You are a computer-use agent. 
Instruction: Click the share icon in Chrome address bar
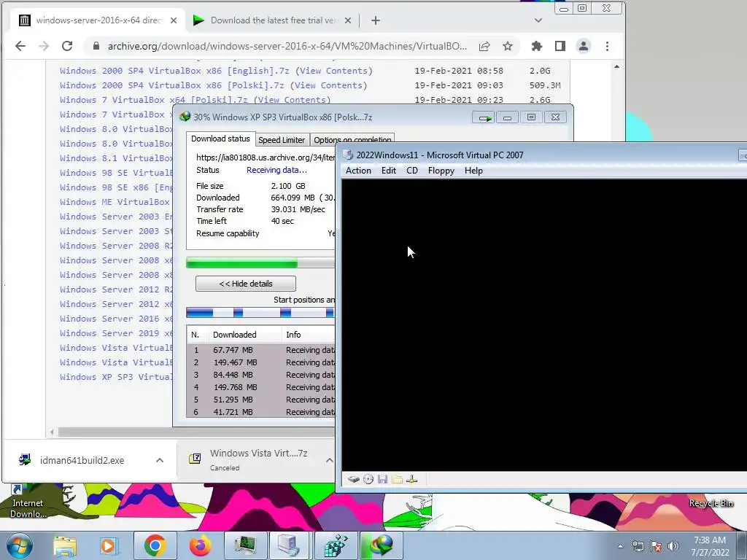(x=484, y=46)
